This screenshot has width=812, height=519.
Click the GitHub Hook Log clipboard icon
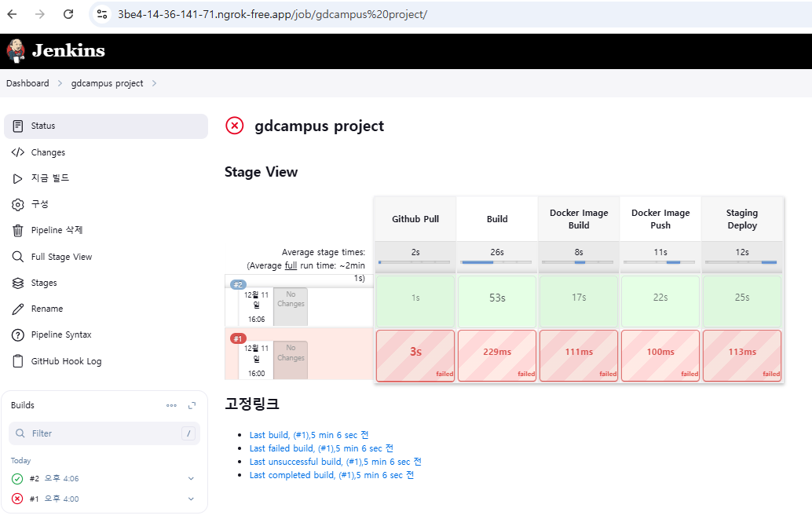17,361
